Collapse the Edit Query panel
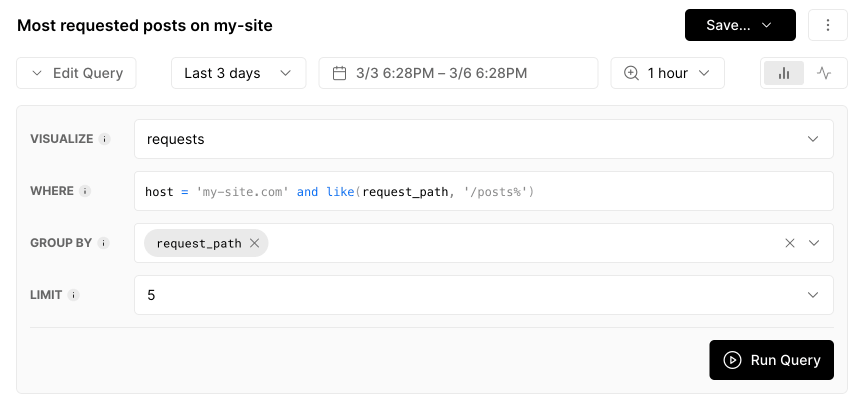The height and width of the screenshot is (413, 868). pyautogui.click(x=76, y=73)
